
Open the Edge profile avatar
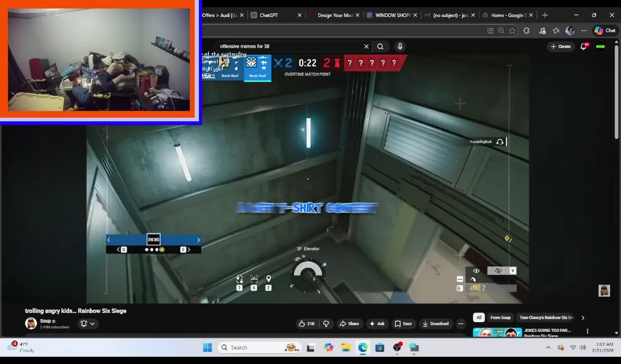tap(570, 30)
